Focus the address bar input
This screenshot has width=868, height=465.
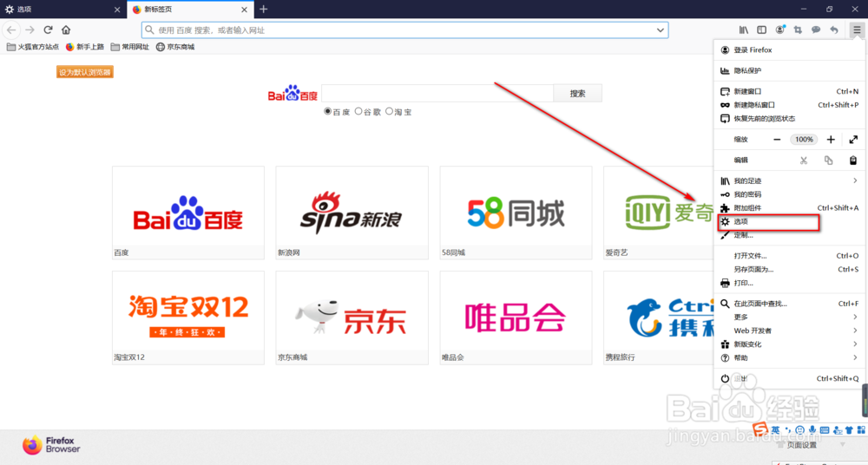tap(404, 29)
